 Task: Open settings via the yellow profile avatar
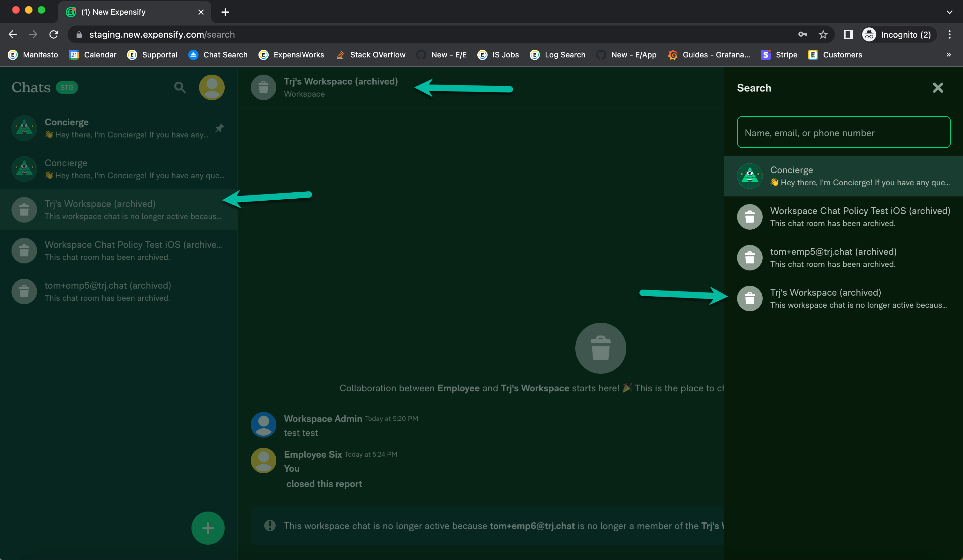click(x=211, y=87)
